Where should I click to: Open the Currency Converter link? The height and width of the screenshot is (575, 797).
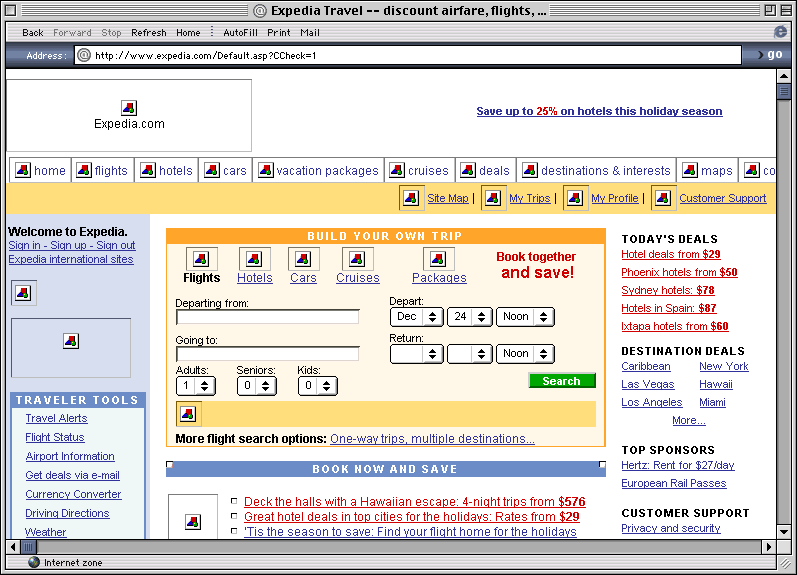coord(73,494)
